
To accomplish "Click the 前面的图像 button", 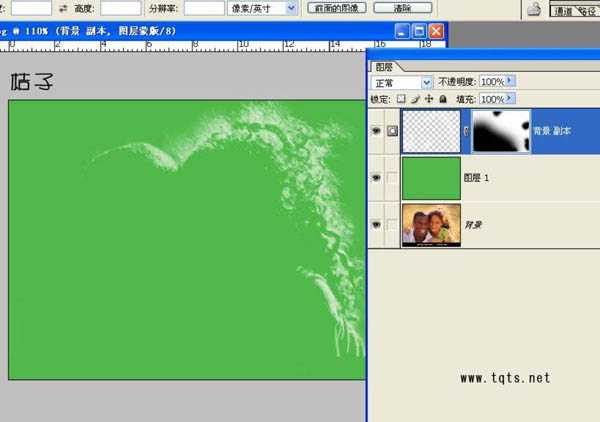I will (337, 8).
